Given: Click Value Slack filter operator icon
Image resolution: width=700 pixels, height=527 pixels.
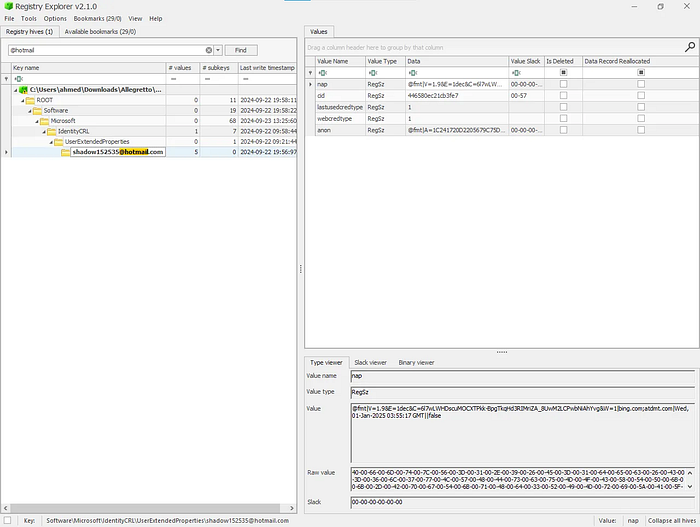Looking at the screenshot, I should (516, 73).
